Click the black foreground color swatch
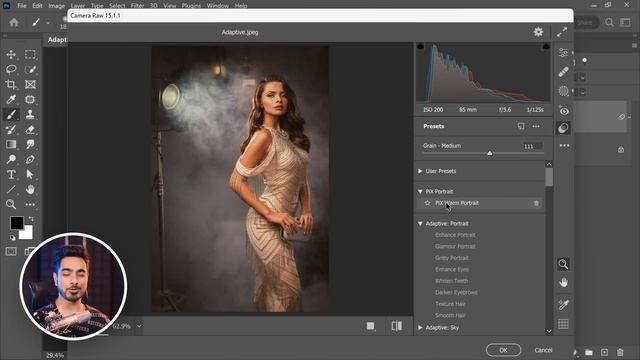The height and width of the screenshot is (360, 640). coord(16,222)
